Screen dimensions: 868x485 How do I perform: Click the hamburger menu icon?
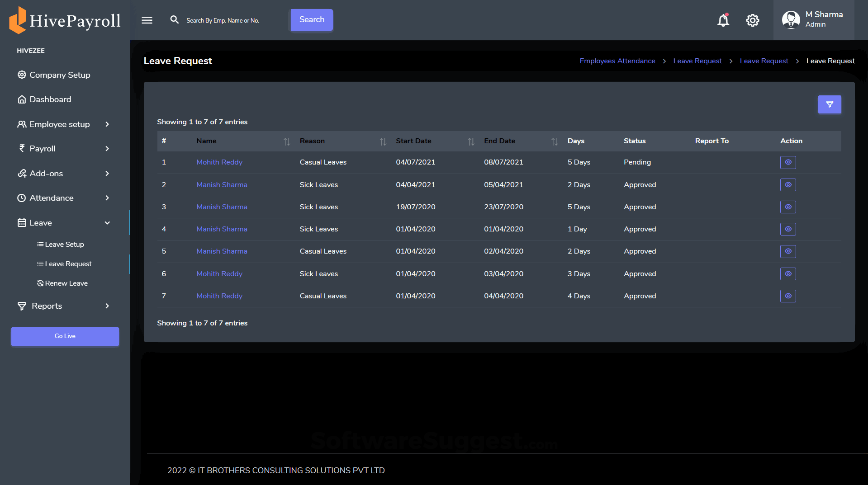click(x=147, y=20)
